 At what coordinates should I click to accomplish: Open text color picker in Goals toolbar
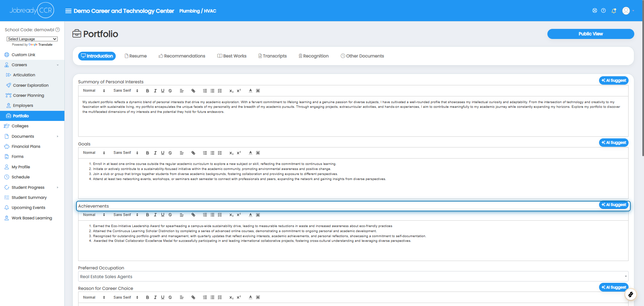tap(251, 153)
